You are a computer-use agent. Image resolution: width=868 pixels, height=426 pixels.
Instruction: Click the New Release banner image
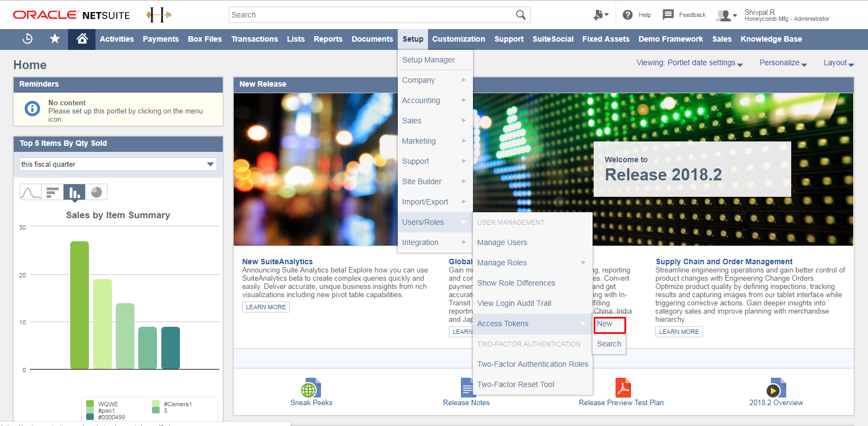(x=543, y=169)
